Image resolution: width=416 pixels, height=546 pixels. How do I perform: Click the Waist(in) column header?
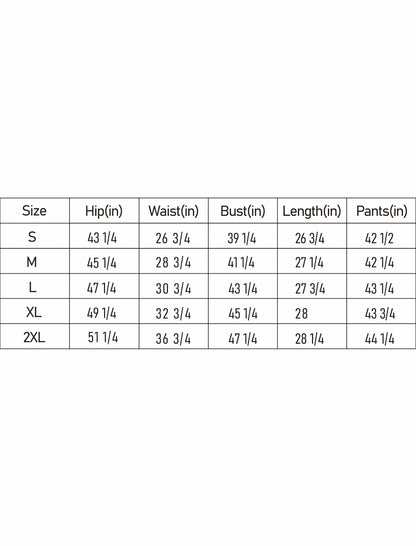click(x=173, y=211)
